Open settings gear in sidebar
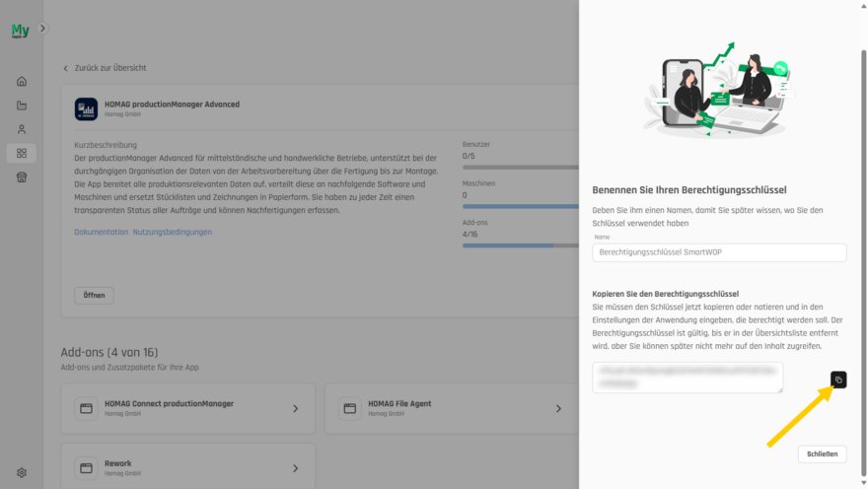 [22, 472]
